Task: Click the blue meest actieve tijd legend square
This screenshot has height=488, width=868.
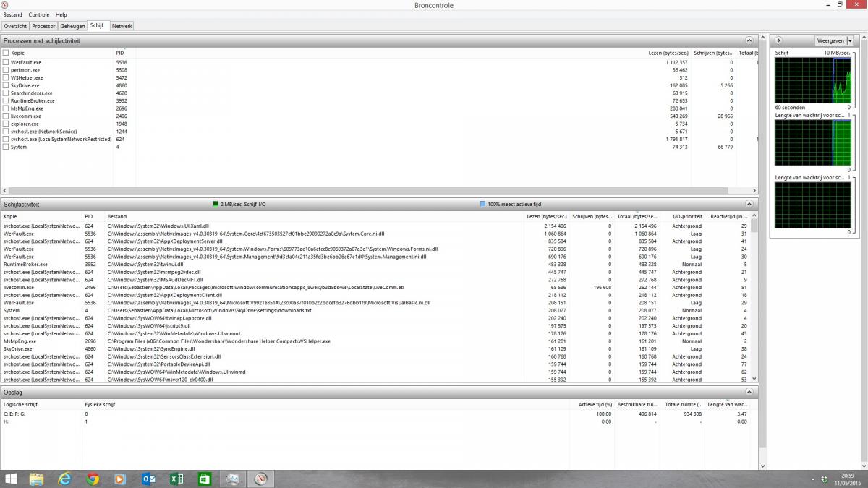Action: pyautogui.click(x=482, y=205)
